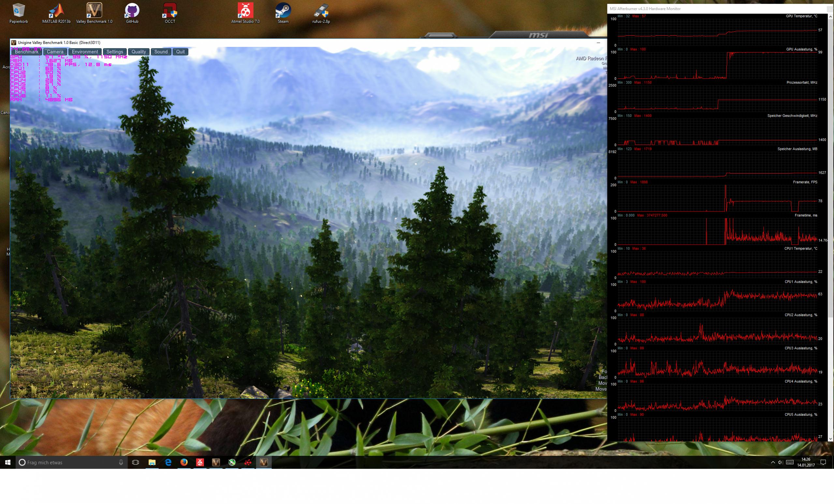
Task: Minimize the Unigine Valley Benchmark window
Action: click(x=598, y=43)
